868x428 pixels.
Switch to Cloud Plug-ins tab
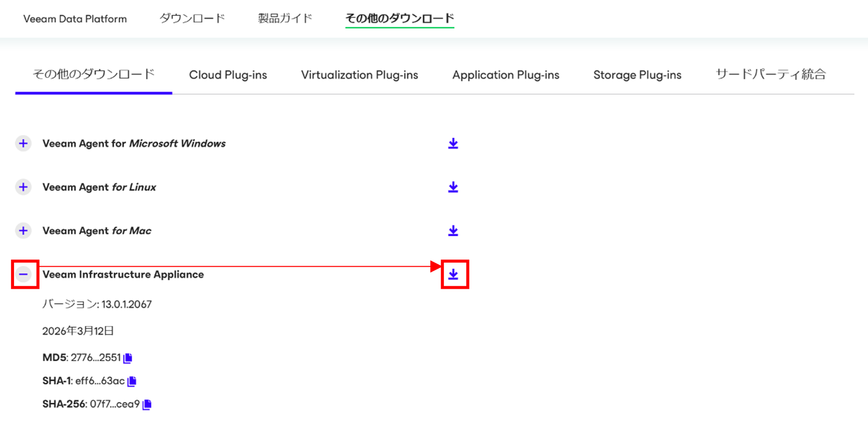pyautogui.click(x=228, y=75)
